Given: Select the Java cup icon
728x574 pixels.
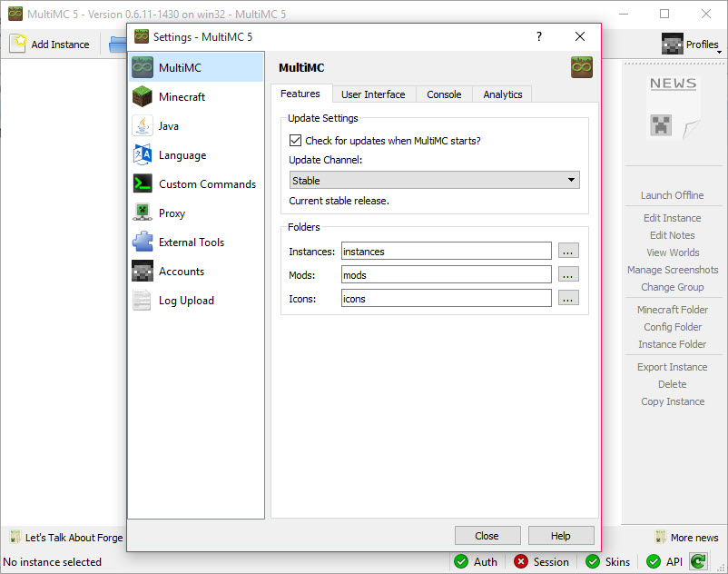Looking at the screenshot, I should coord(143,126).
